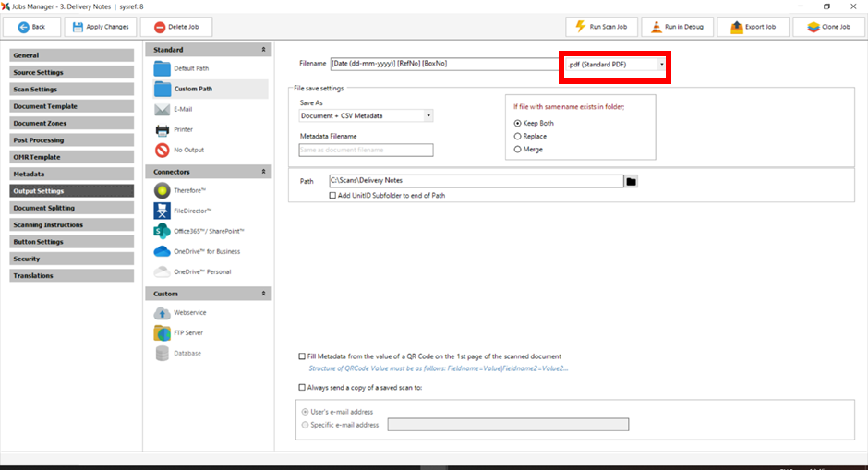Select the E-Mail output icon
Screen dimensions: 868x470
tap(162, 109)
